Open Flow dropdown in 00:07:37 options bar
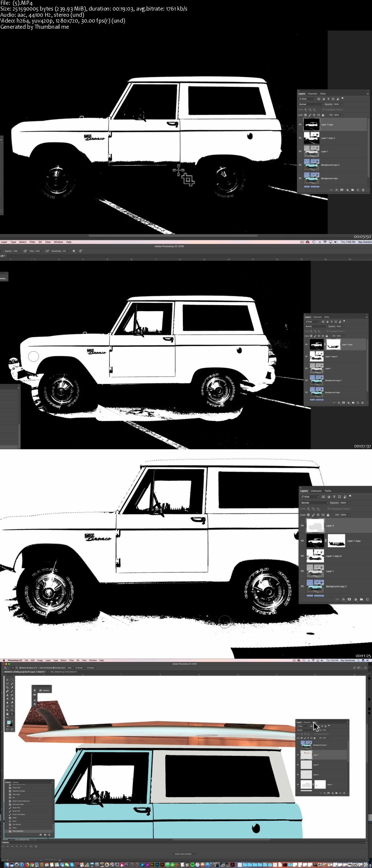This screenshot has width=372, height=868. [x=42, y=251]
